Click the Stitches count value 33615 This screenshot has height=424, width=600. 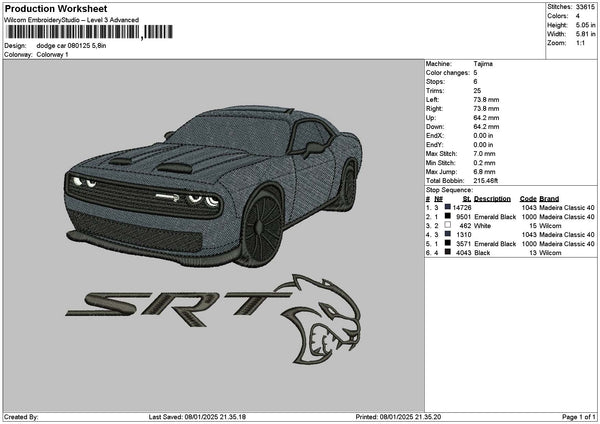(x=587, y=8)
